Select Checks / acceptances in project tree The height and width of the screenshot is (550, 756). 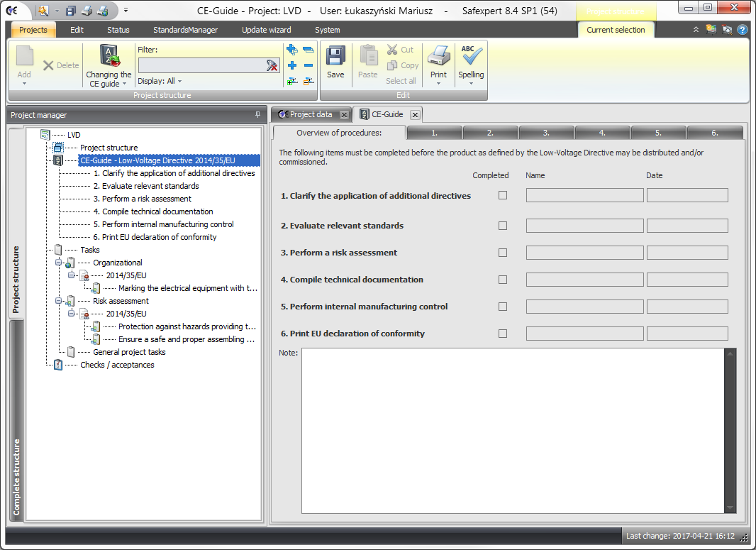[x=117, y=365]
